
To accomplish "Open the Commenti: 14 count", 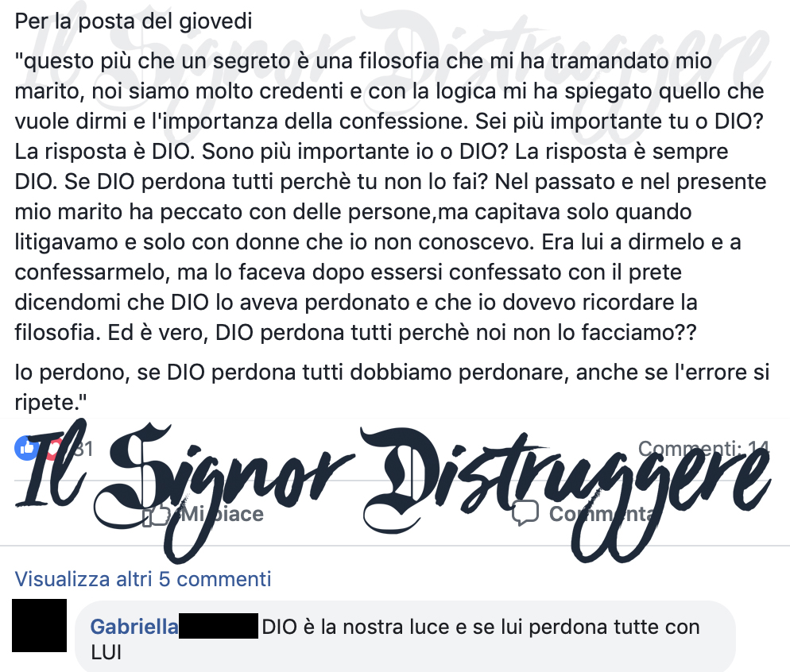I will tap(703, 448).
